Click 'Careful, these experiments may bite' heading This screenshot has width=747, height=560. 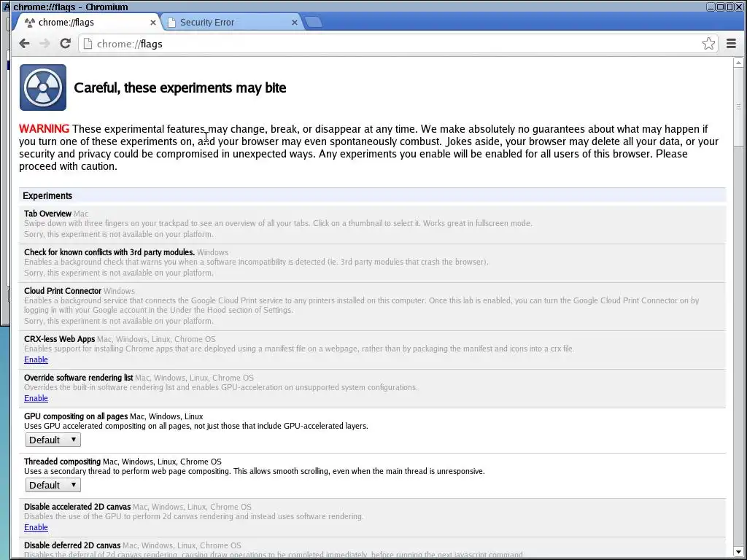point(180,87)
